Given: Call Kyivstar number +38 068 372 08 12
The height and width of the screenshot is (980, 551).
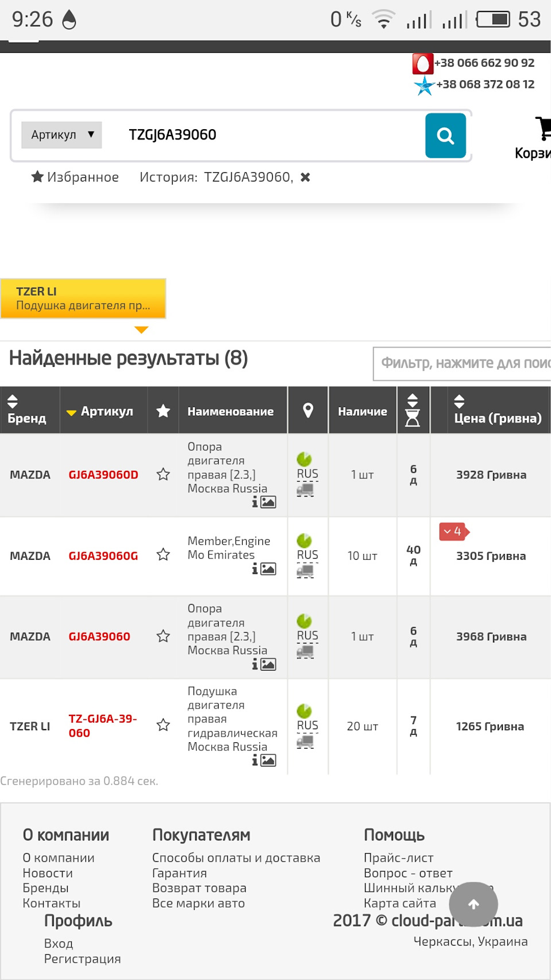Looking at the screenshot, I should (486, 84).
